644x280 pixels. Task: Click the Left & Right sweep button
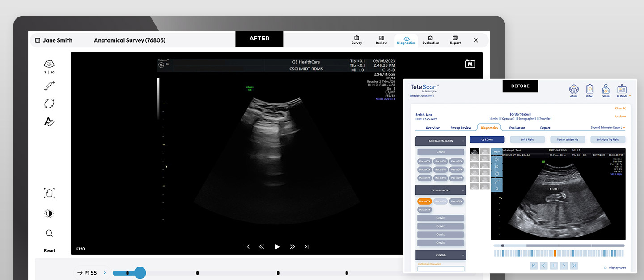point(527,140)
